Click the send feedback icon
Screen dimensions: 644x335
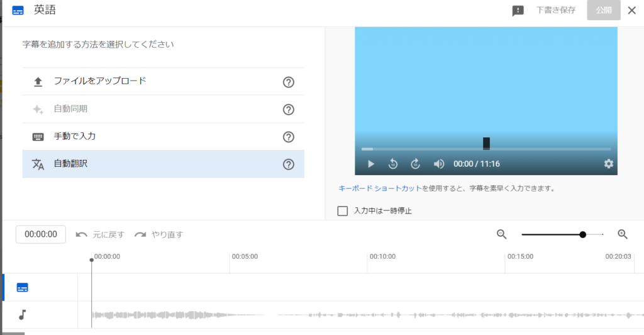click(518, 11)
